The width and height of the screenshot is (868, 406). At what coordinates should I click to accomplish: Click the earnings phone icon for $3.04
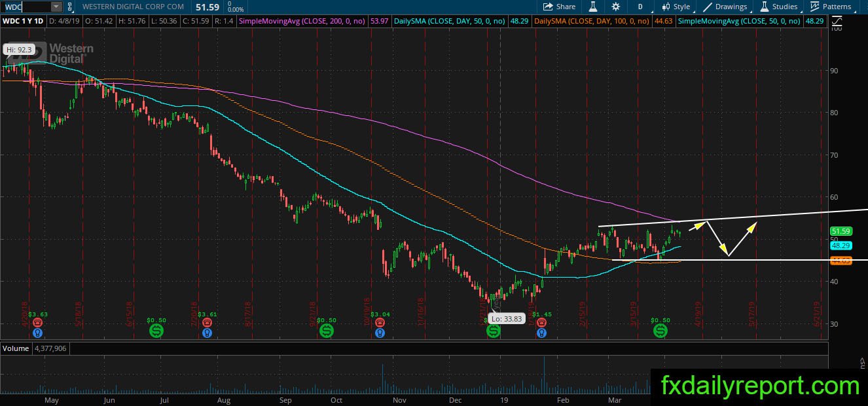(x=379, y=322)
